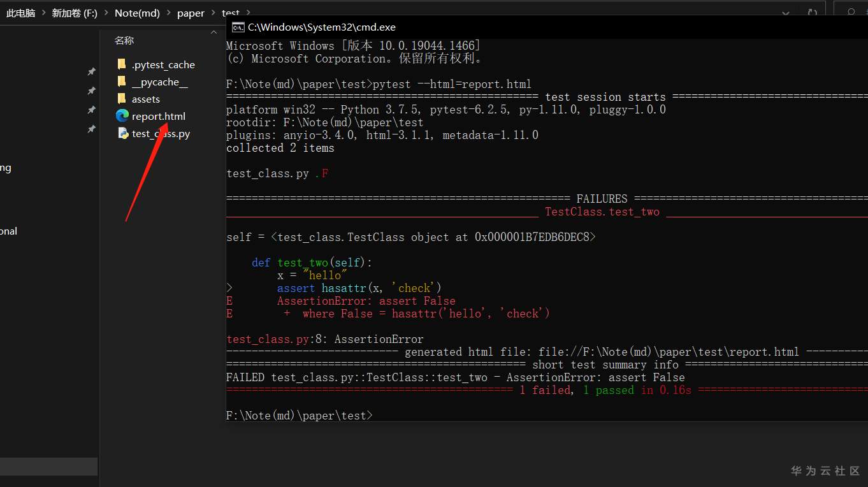The image size is (868, 487).
Task: Click the assets folder icon
Action: 122,99
